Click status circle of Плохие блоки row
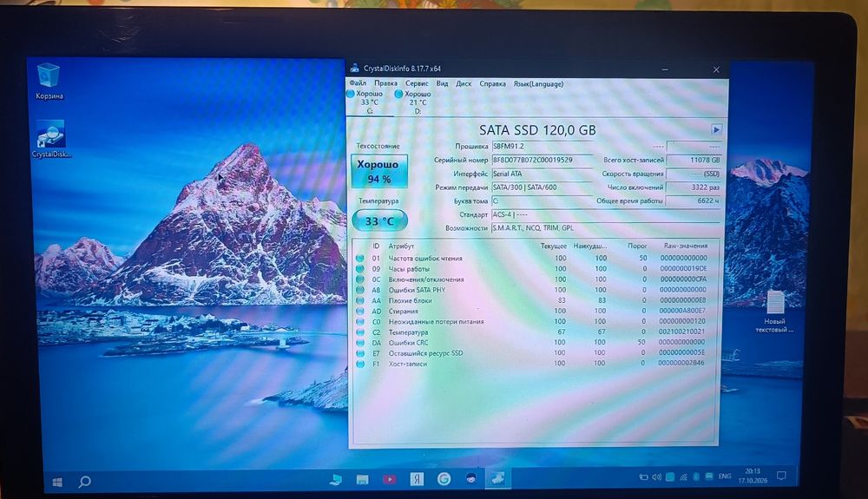868x499 pixels. pos(360,300)
